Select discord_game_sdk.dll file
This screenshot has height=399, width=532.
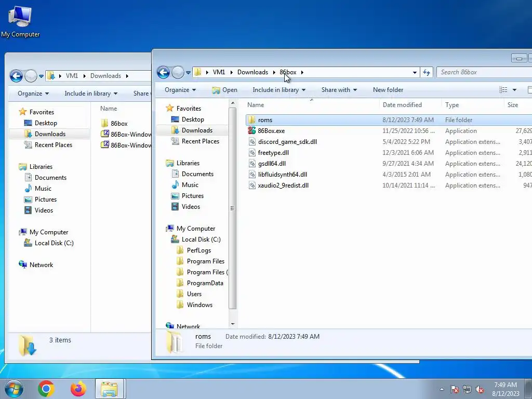[287, 142]
